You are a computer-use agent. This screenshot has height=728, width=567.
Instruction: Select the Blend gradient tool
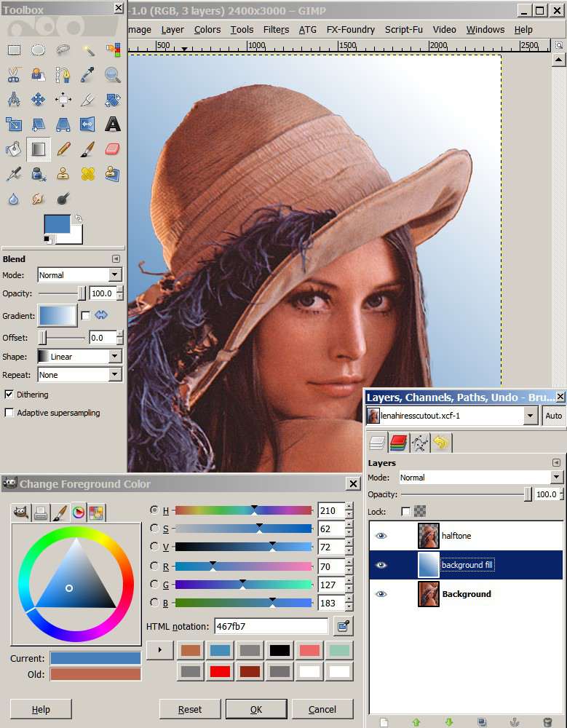pos(38,149)
